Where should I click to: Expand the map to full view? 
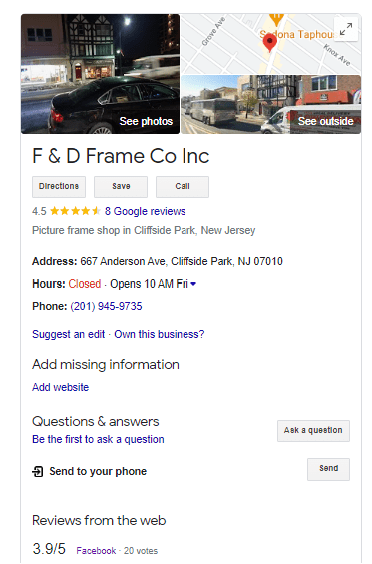tap(346, 29)
